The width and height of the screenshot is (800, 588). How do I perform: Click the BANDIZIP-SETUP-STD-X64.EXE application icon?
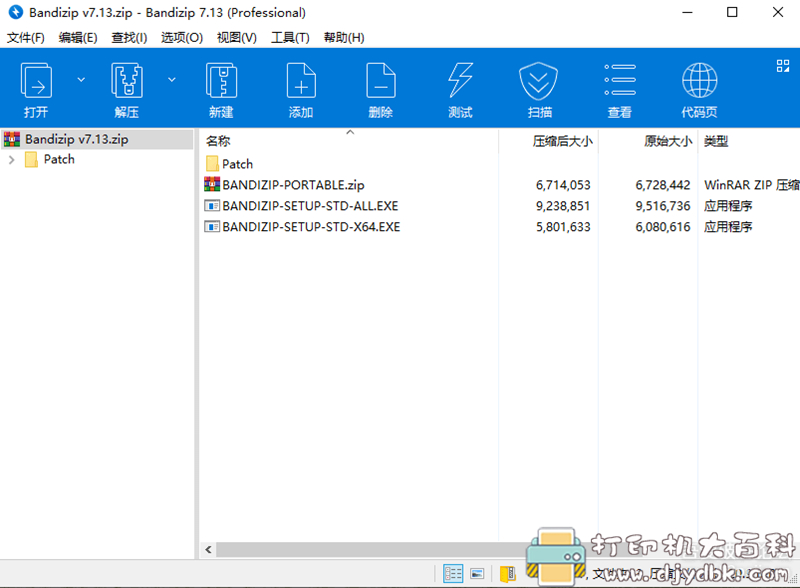(x=212, y=227)
